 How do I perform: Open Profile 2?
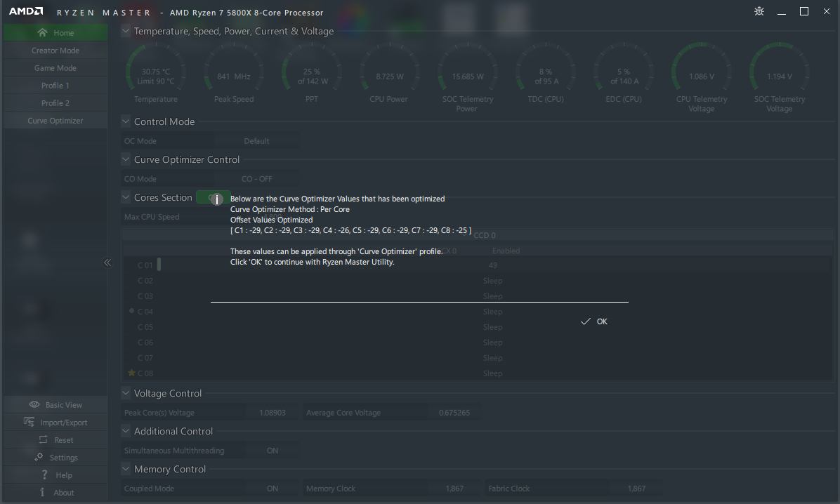click(55, 102)
